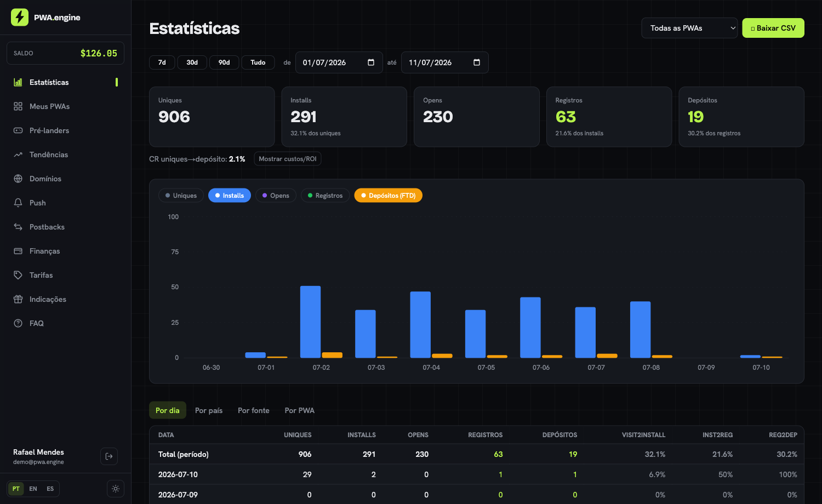Screen dimensions: 822x504
Task: Click the start date field 01/07/2026
Action: [339, 62]
